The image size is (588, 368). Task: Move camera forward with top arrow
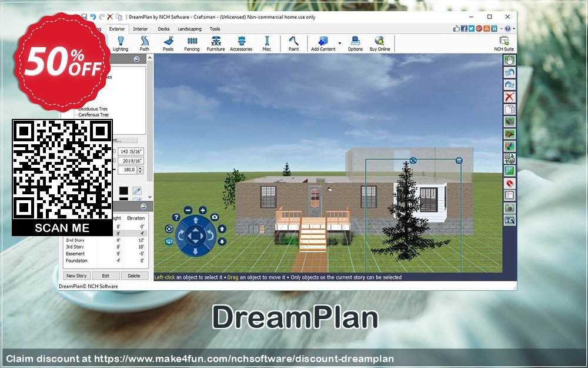195,220
